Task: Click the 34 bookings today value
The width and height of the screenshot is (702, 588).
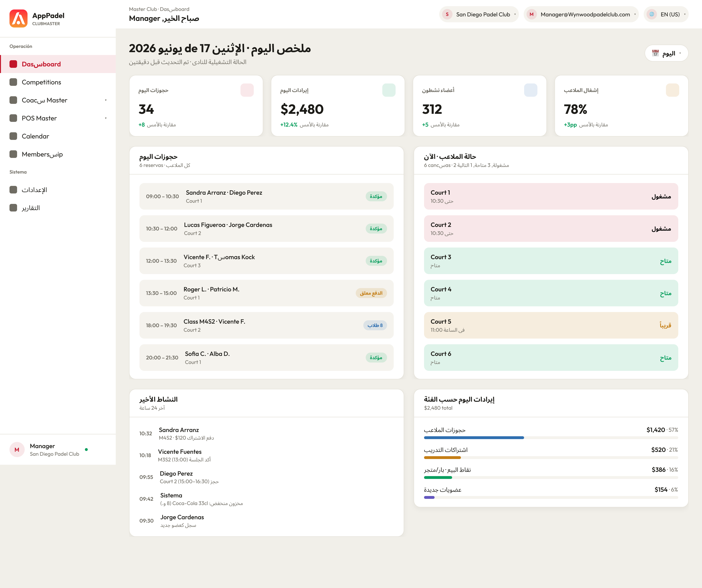Action: [146, 109]
